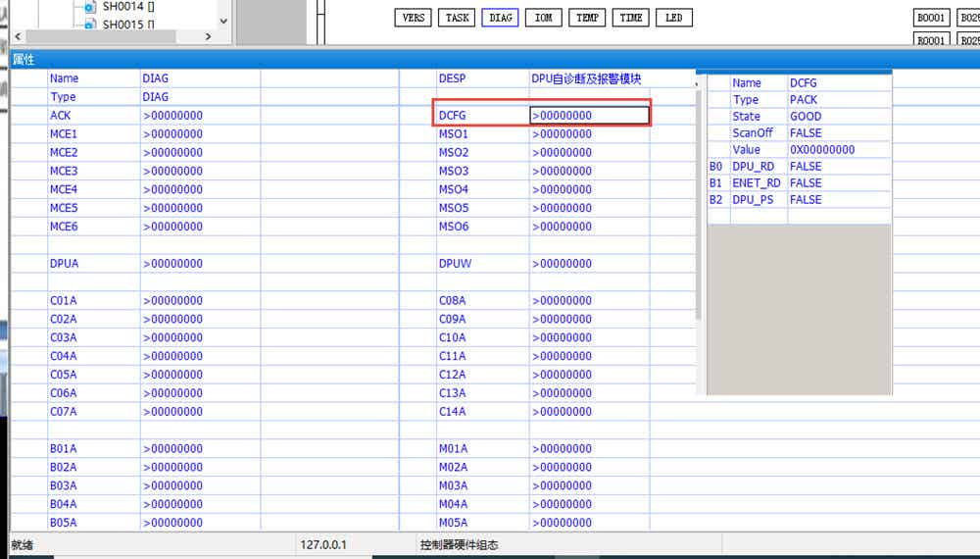Expand the tree panel dropdown arrow
This screenshot has height=559, width=980.
pyautogui.click(x=223, y=21)
